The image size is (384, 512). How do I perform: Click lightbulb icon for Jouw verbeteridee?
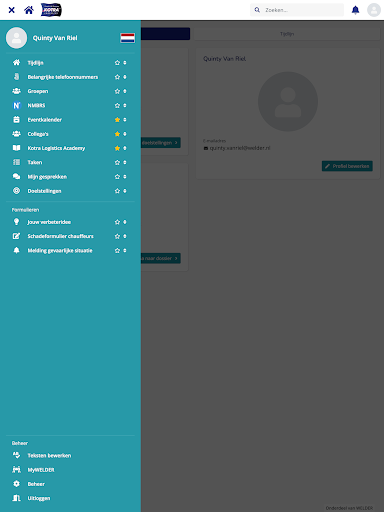[x=16, y=222]
